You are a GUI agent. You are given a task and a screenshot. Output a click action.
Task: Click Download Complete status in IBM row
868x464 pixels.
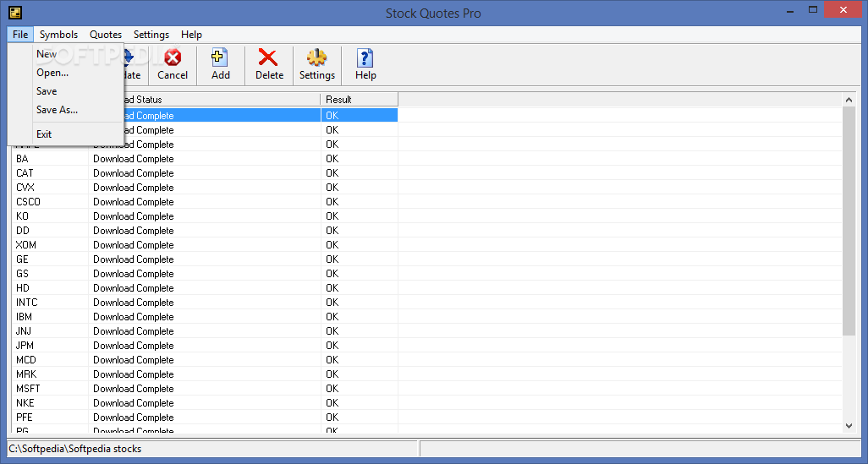[x=134, y=317]
